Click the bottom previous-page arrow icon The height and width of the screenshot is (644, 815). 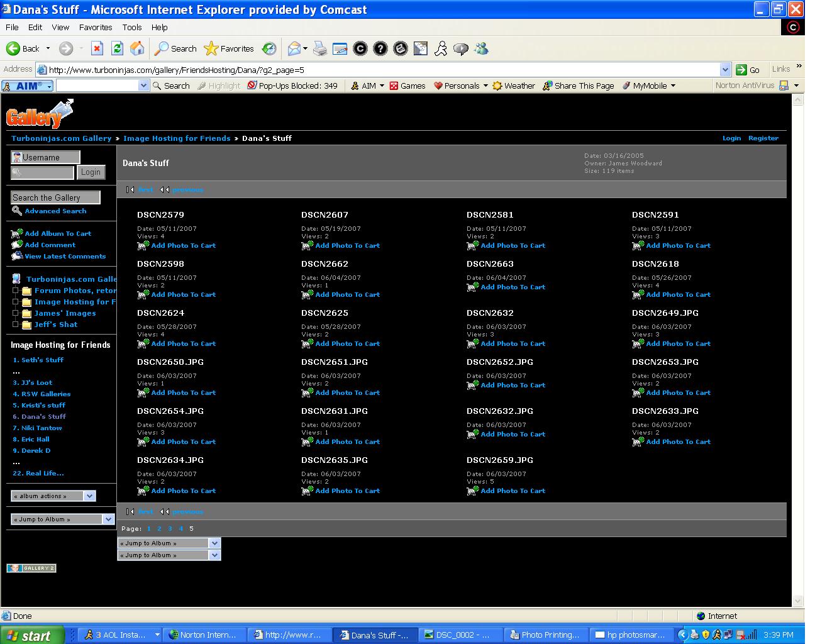tap(165, 511)
